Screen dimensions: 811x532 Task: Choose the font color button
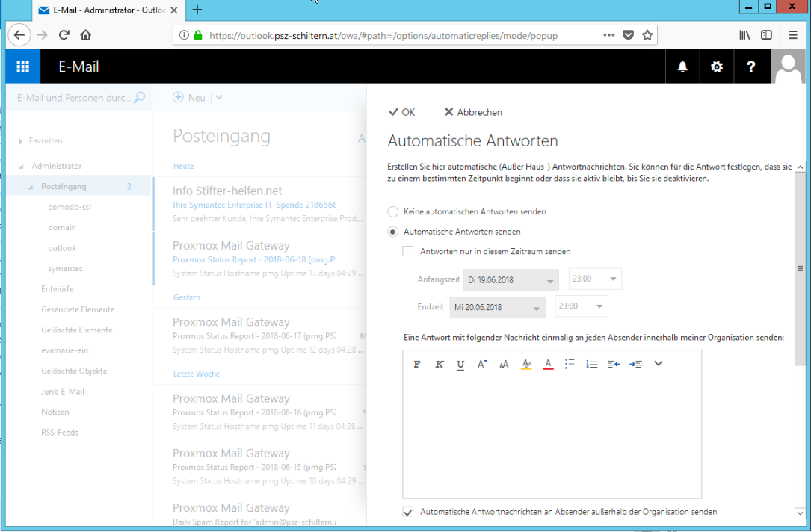(548, 365)
